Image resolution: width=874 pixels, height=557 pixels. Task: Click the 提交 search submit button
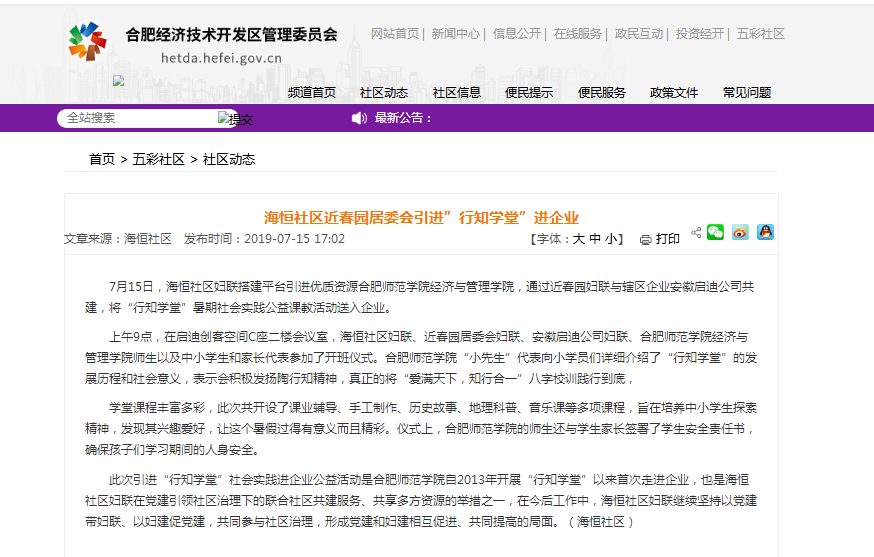(x=236, y=118)
